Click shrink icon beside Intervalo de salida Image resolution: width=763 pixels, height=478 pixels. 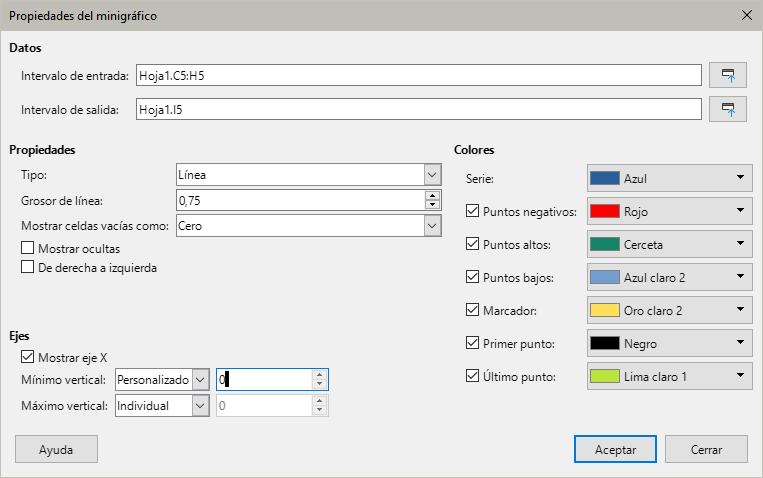pos(728,109)
